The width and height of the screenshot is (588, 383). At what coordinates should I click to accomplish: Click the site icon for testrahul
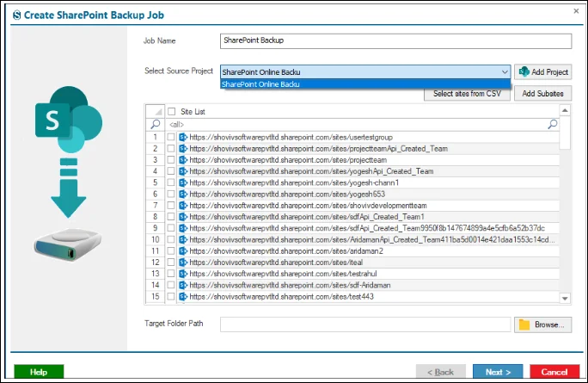[183, 274]
